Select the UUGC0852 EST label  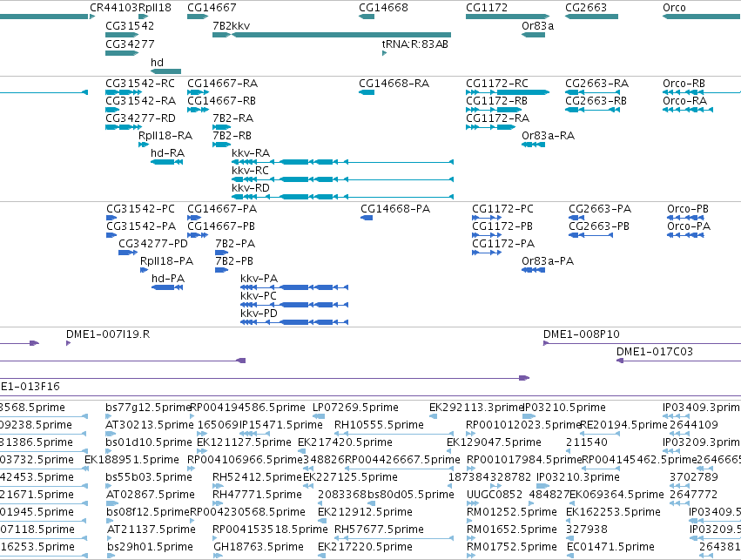[x=495, y=496]
